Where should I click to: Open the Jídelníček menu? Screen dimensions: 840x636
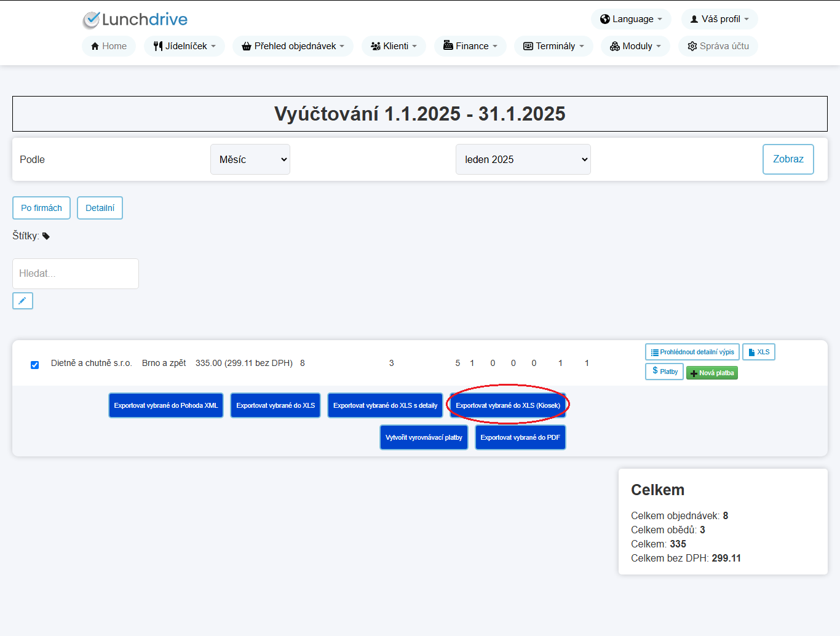(x=184, y=46)
